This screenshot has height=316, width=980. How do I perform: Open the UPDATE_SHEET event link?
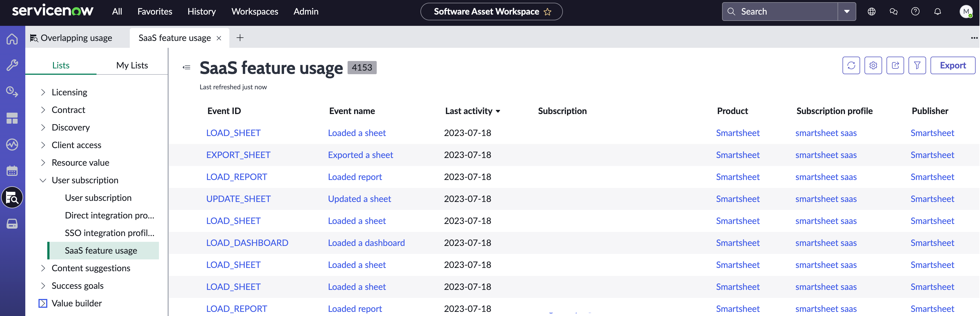pos(238,199)
